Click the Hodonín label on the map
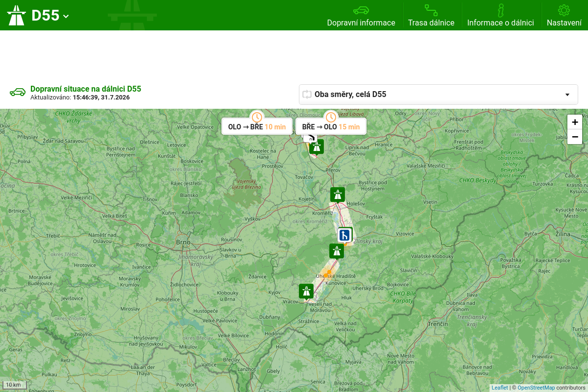 coord(274,333)
